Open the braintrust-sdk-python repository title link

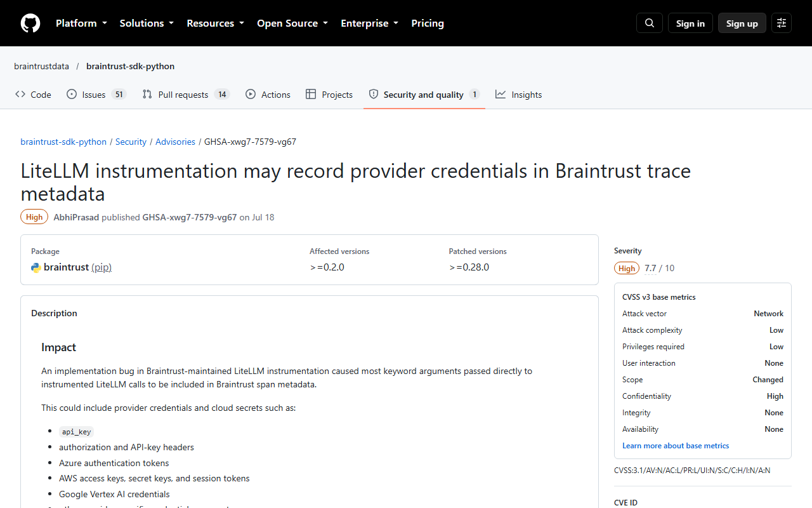(x=130, y=66)
